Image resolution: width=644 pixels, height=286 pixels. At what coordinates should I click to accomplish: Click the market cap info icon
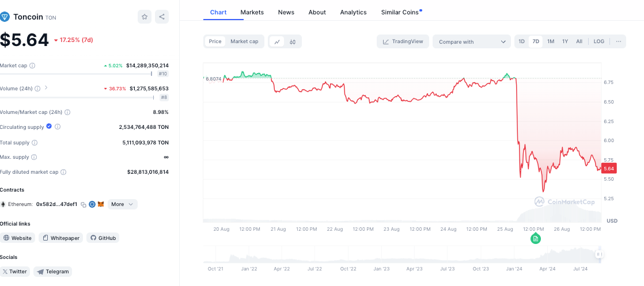coord(32,66)
